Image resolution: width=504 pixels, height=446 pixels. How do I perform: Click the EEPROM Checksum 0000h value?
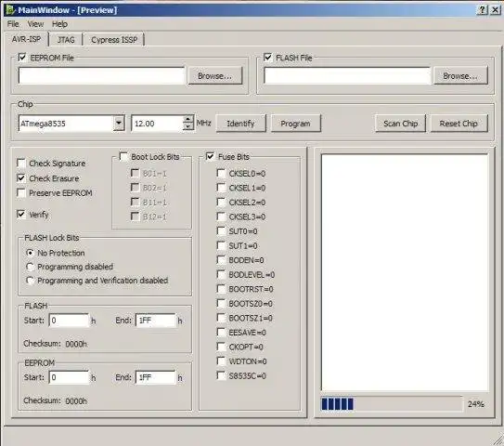click(76, 401)
